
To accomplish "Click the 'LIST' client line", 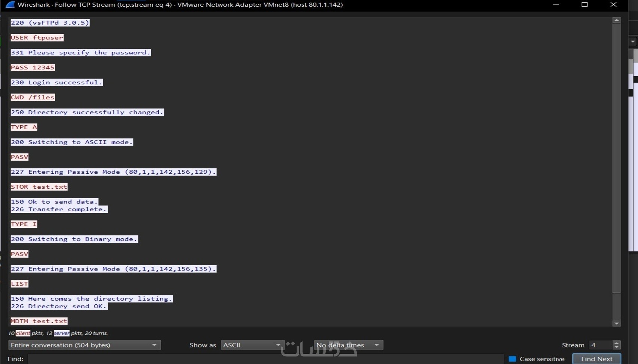I will 20,284.
